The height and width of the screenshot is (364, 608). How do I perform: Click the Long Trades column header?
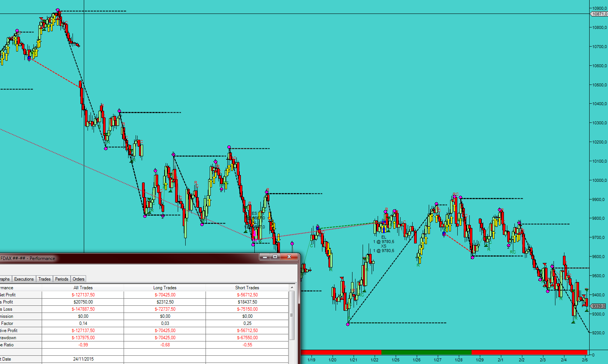165,288
